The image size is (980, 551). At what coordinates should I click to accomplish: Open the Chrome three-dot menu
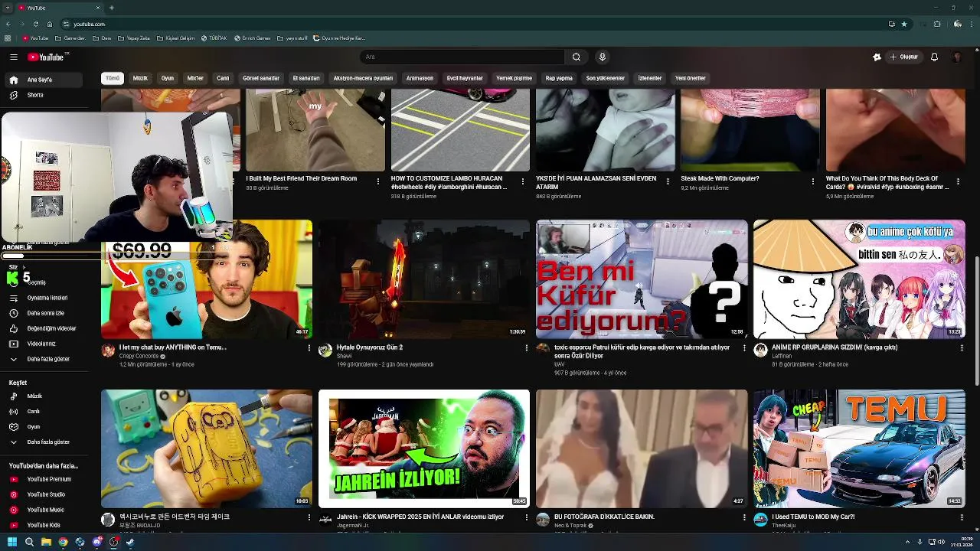click(970, 24)
